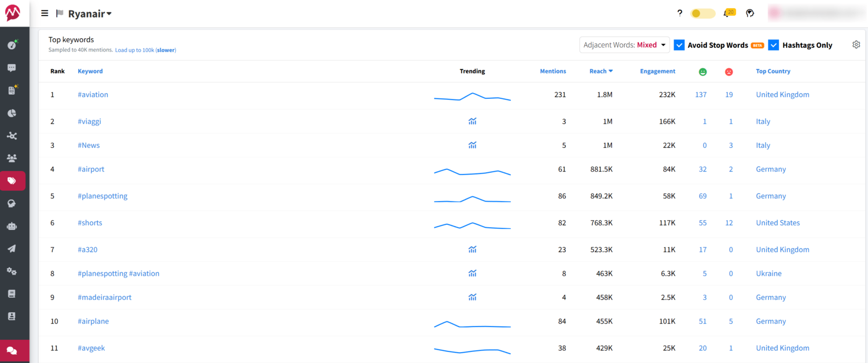Open the book sidebar icon
The height and width of the screenshot is (363, 868).
click(x=12, y=294)
